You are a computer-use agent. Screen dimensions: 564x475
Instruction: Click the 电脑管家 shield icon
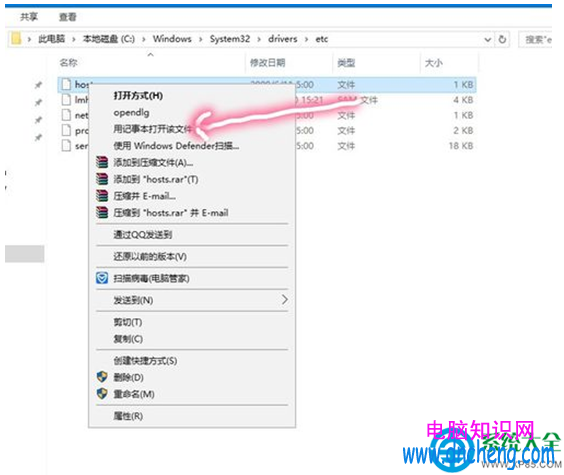(102, 278)
